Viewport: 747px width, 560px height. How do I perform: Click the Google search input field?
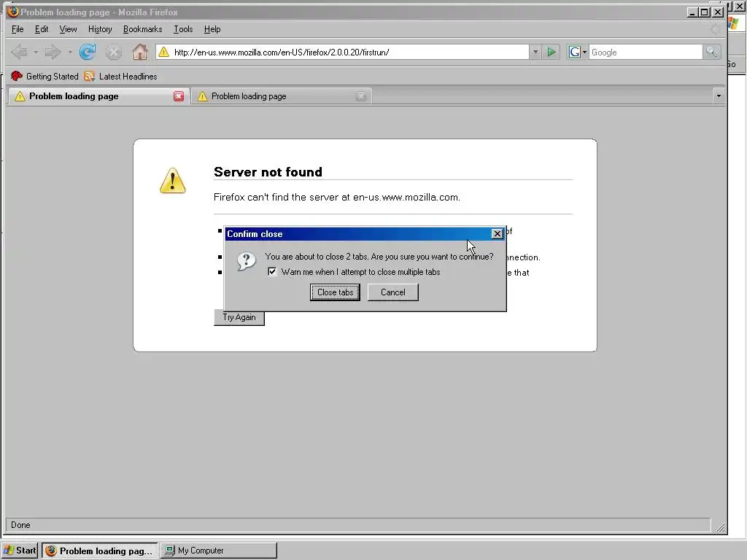(x=646, y=52)
